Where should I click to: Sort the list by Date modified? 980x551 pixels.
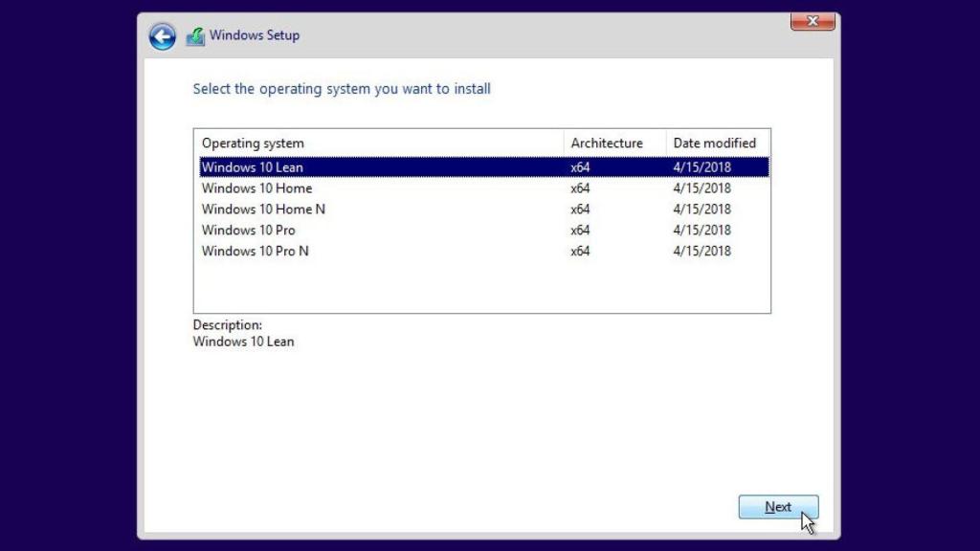click(715, 143)
